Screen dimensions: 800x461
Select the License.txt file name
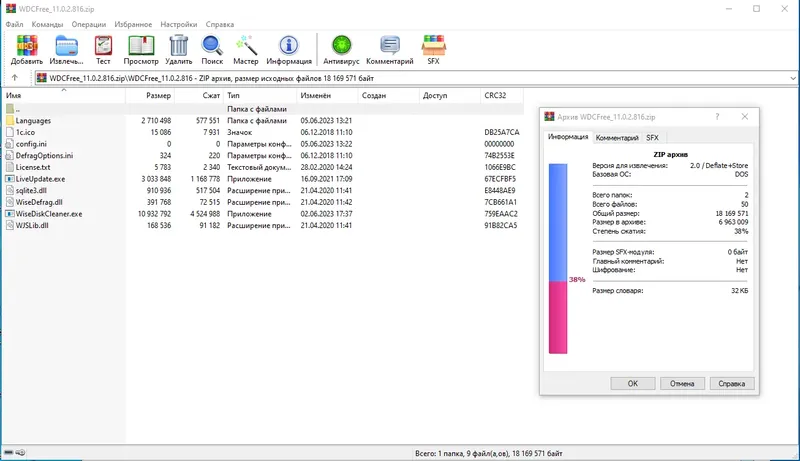coord(33,167)
